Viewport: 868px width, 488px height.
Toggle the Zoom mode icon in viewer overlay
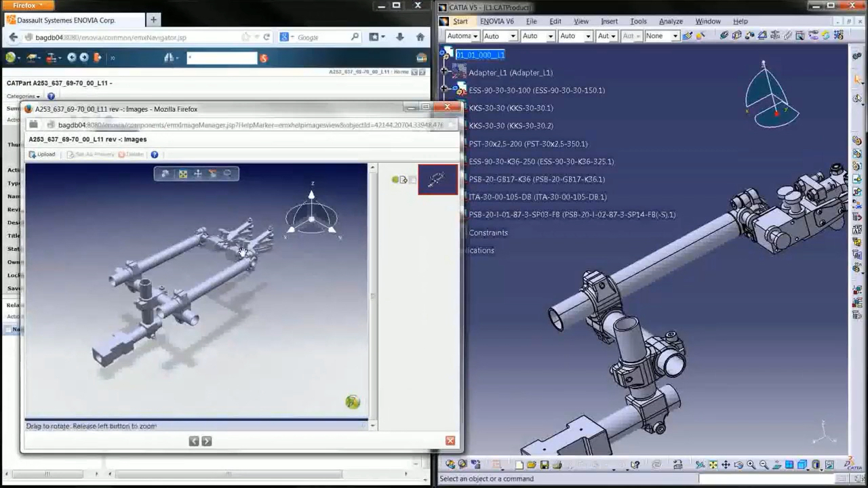pos(227,174)
